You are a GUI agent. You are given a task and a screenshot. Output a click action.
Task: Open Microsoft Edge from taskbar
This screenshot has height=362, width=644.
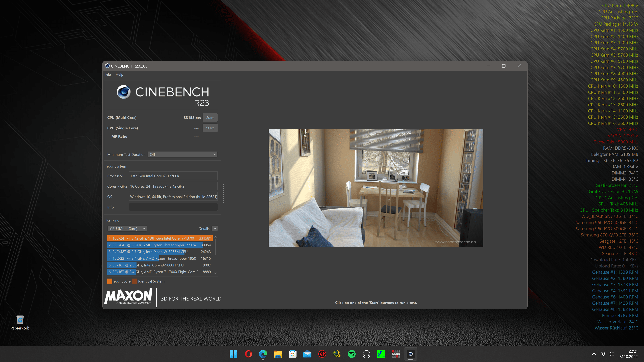[x=263, y=354]
